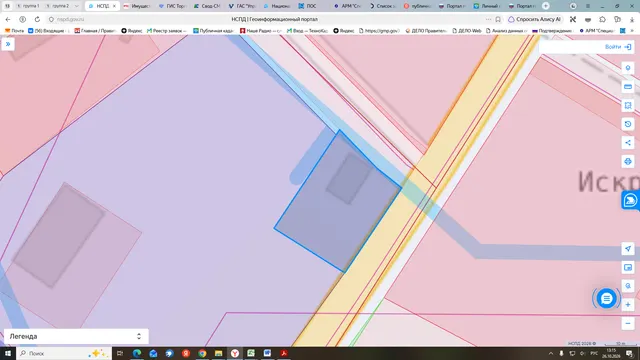Open the Входящие bookmark
This screenshot has height=360, width=640.
point(49,31)
